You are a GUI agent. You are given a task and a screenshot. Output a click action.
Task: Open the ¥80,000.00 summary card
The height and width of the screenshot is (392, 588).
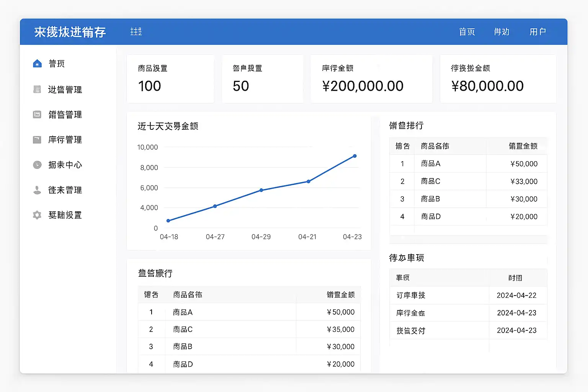click(x=498, y=79)
